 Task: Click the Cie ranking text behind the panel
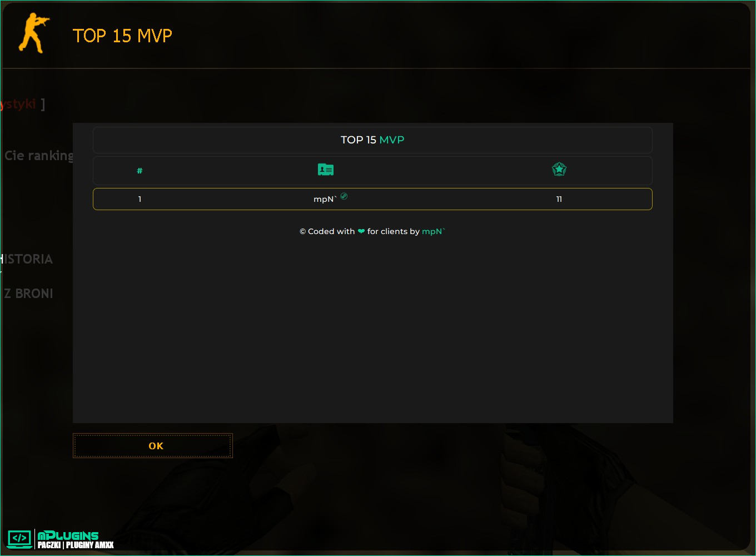[x=38, y=156]
